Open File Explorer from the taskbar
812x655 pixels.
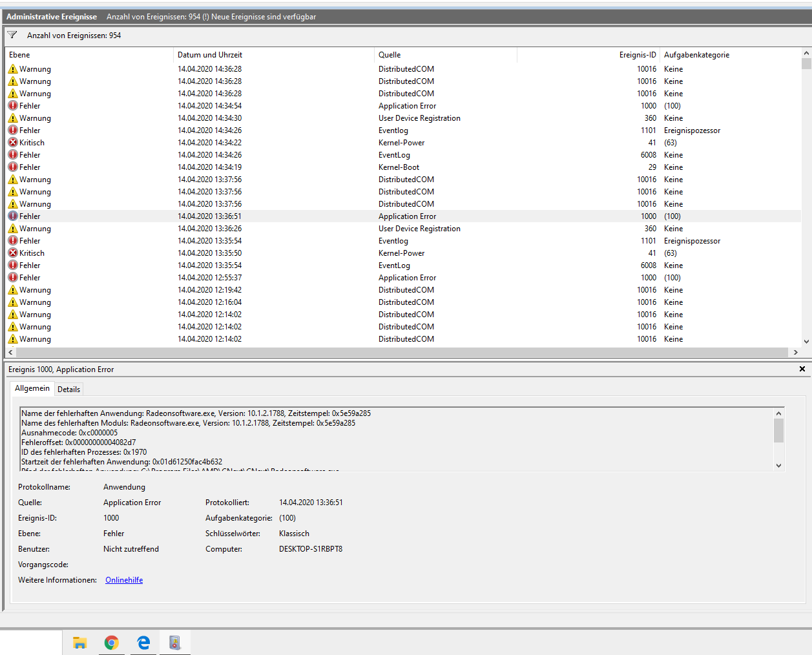point(80,643)
